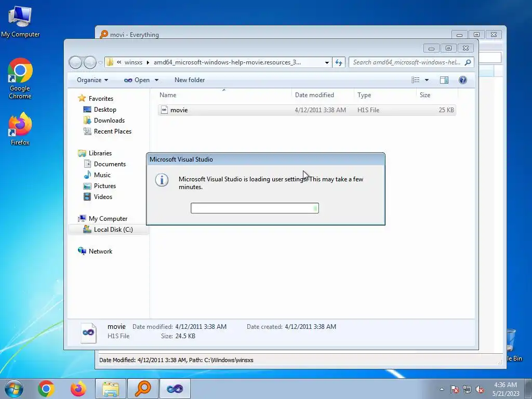Open More options arrow beside view icon
This screenshot has height=399, width=532.
[427, 80]
